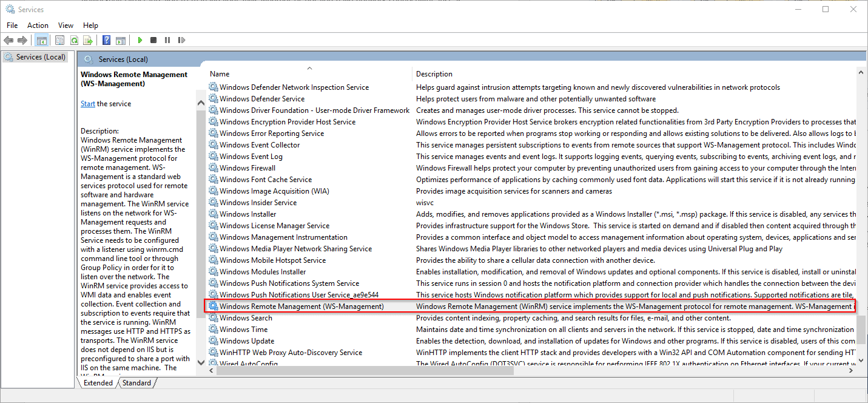Click description pane scrollbar up arrow
868x403 pixels.
201,103
